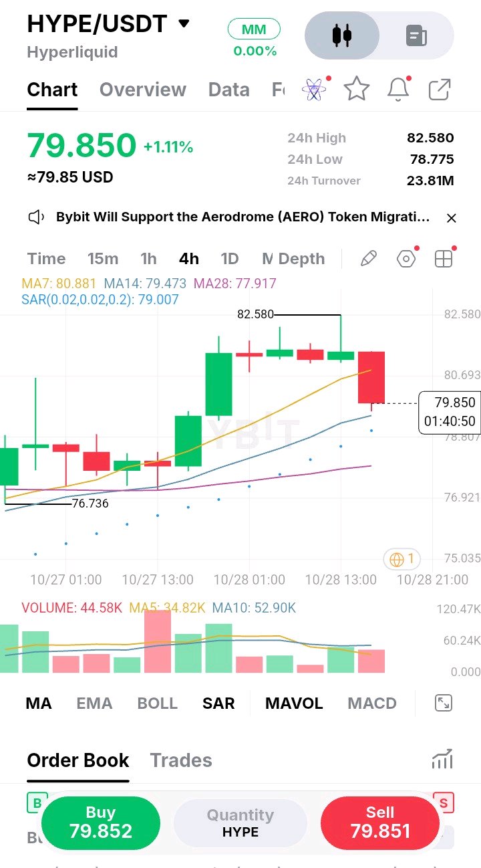The height and width of the screenshot is (868, 481).
Task: Tap the MA28: 77.917 indicator label
Action: 234,284
